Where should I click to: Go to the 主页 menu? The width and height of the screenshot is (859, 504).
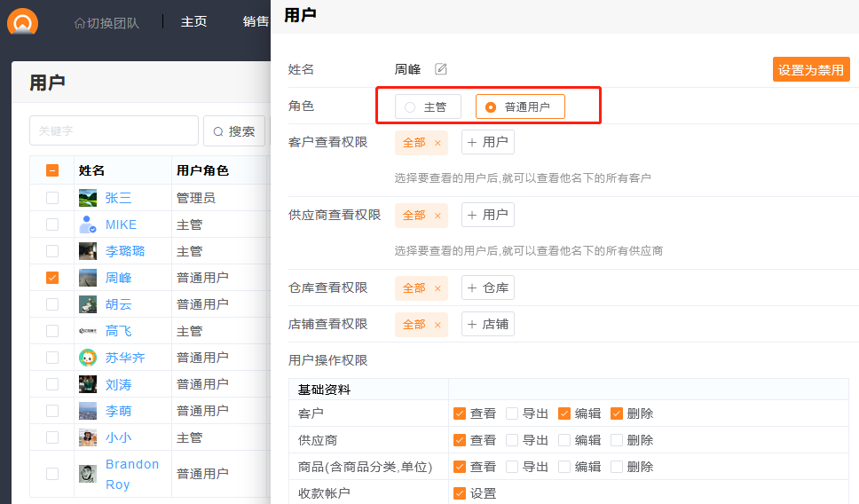pos(193,21)
